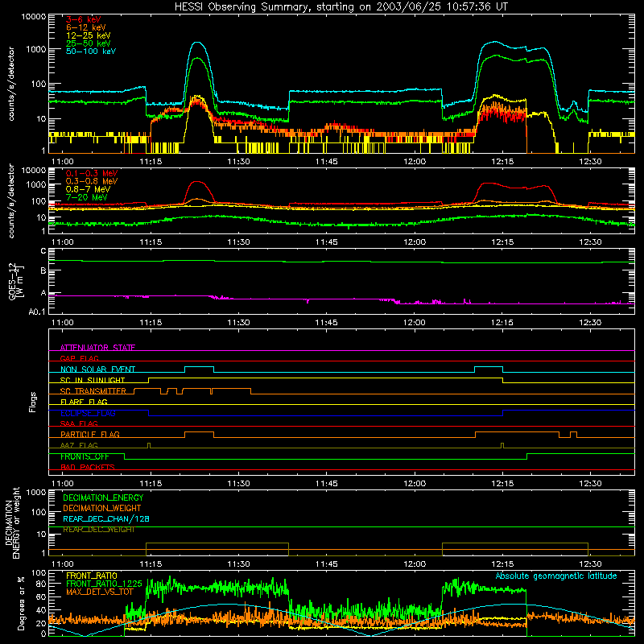Click the REAR_DEC_CHAN/128 legend label

(106, 519)
